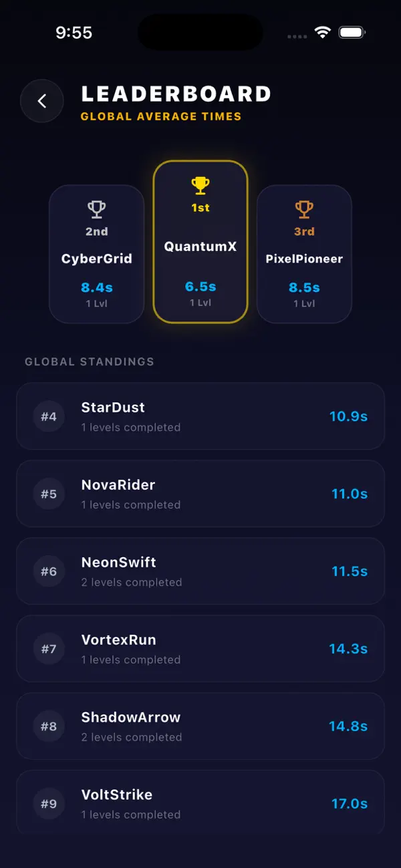Select the VoltStrike standings row
The image size is (401, 868).
[x=200, y=803]
